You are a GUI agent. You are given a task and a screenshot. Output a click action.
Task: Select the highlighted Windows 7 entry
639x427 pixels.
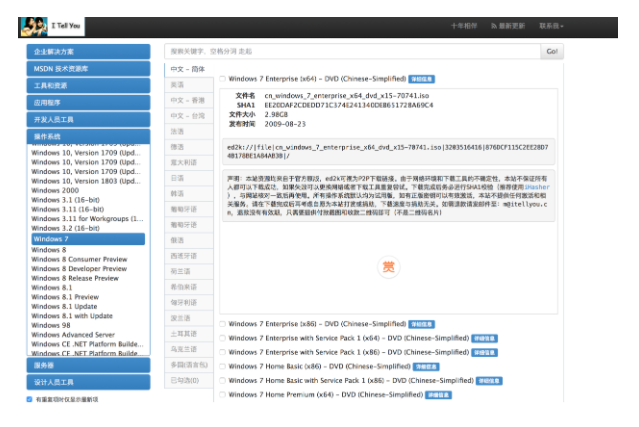click(88, 239)
